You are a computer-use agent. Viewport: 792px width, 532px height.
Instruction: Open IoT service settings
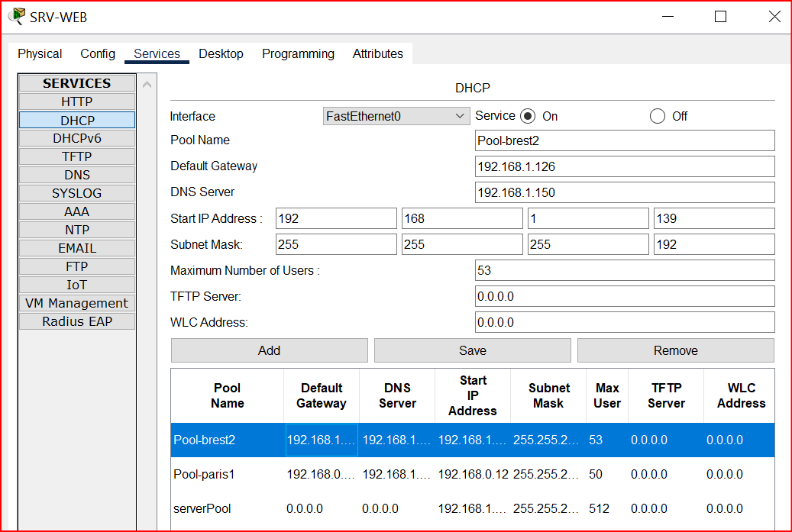tap(77, 285)
